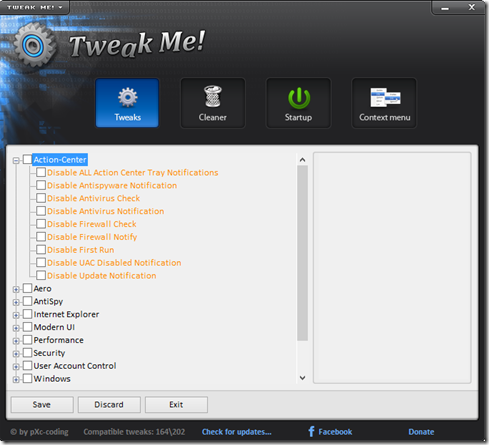The width and height of the screenshot is (489, 445).
Task: Expand the Security tree node
Action: coord(16,354)
